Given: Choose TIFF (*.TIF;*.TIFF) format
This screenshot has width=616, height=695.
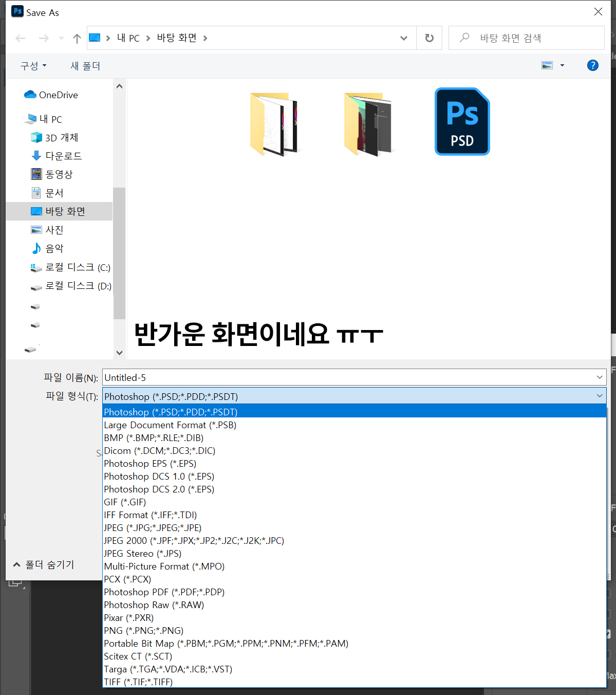Looking at the screenshot, I should click(x=354, y=682).
